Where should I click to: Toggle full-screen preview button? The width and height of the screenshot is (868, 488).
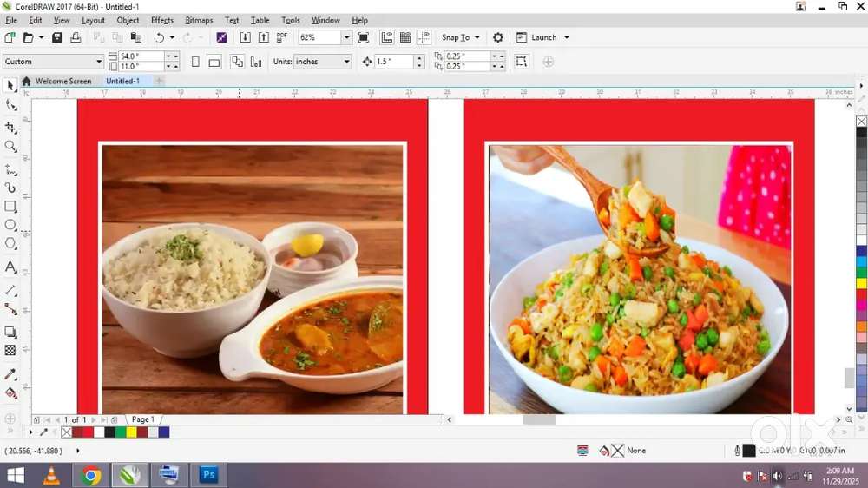point(363,37)
